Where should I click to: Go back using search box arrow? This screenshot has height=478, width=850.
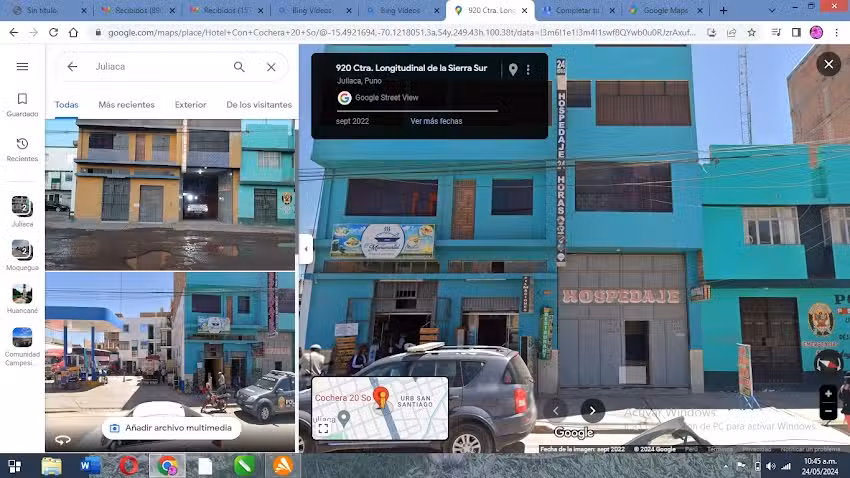[x=72, y=67]
